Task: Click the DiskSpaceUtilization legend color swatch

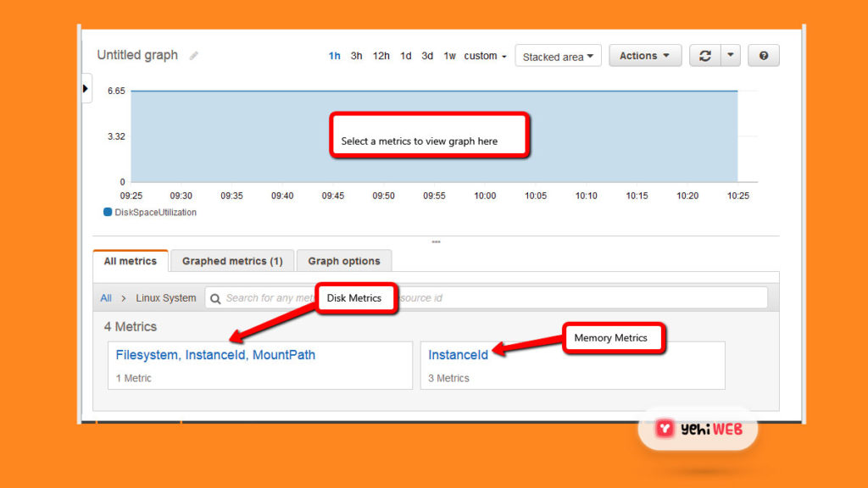Action: 108,213
